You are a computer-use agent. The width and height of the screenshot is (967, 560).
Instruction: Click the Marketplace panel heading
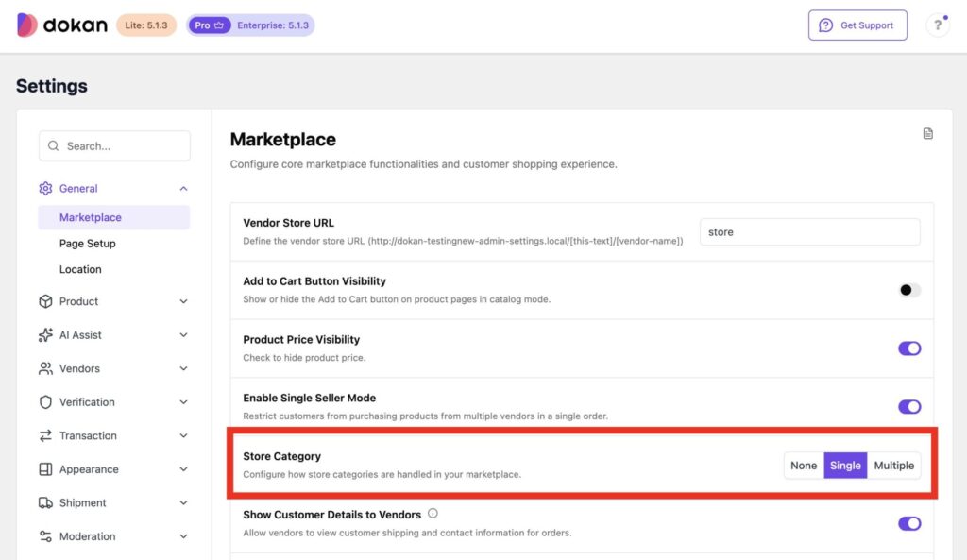tap(283, 140)
